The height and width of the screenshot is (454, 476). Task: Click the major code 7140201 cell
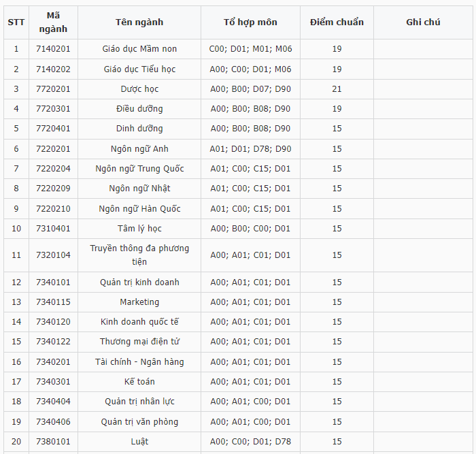(x=53, y=49)
